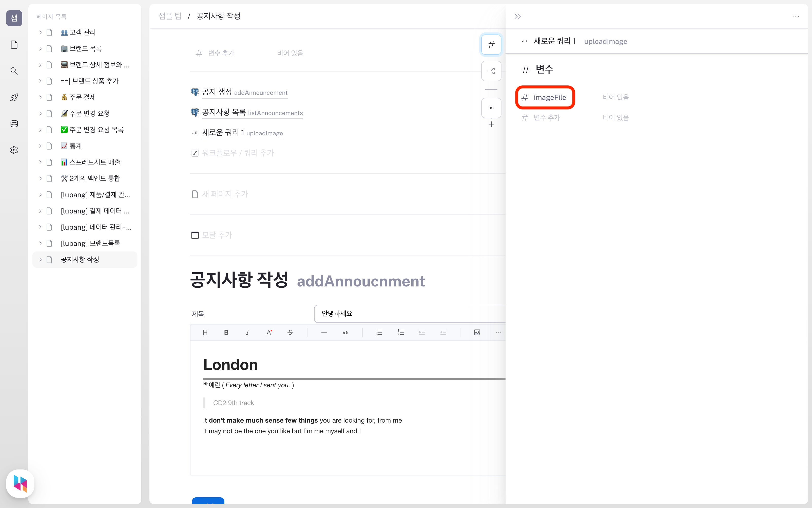Select the JS query panel button
This screenshot has height=508, width=812.
491,108
